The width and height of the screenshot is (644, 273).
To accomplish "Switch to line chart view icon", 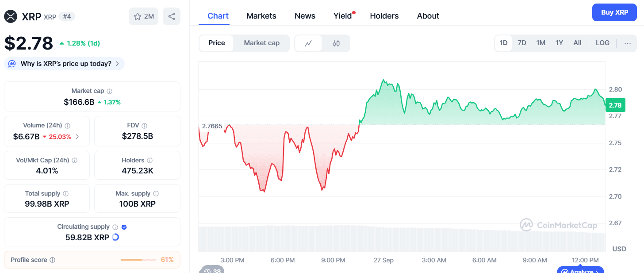I will 308,43.
